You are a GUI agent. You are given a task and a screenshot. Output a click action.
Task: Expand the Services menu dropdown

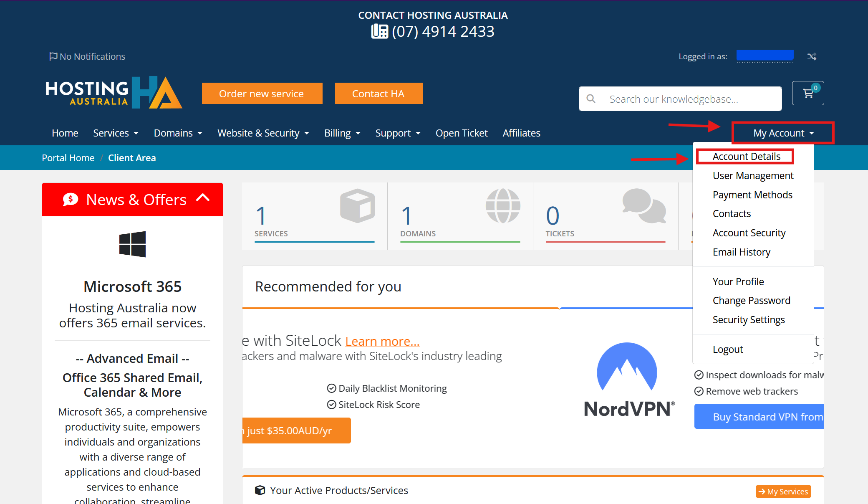coord(116,133)
